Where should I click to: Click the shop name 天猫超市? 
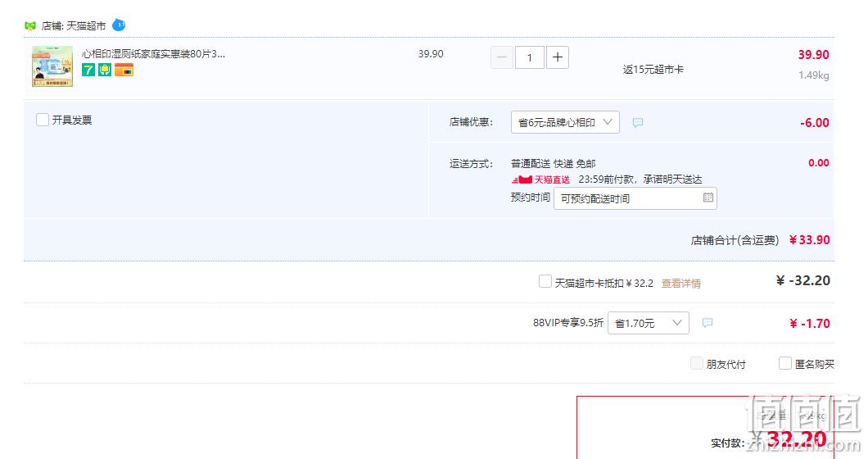(x=86, y=26)
